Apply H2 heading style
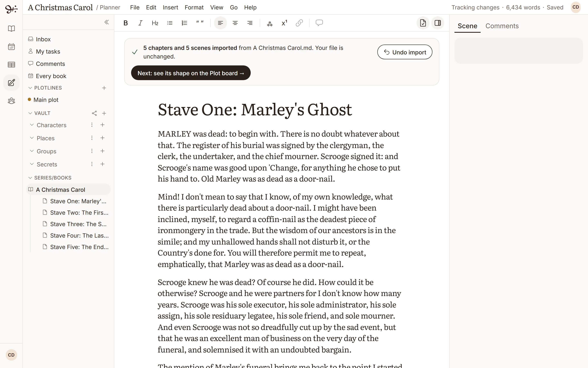Screen dimensions: 588x368 155,23
